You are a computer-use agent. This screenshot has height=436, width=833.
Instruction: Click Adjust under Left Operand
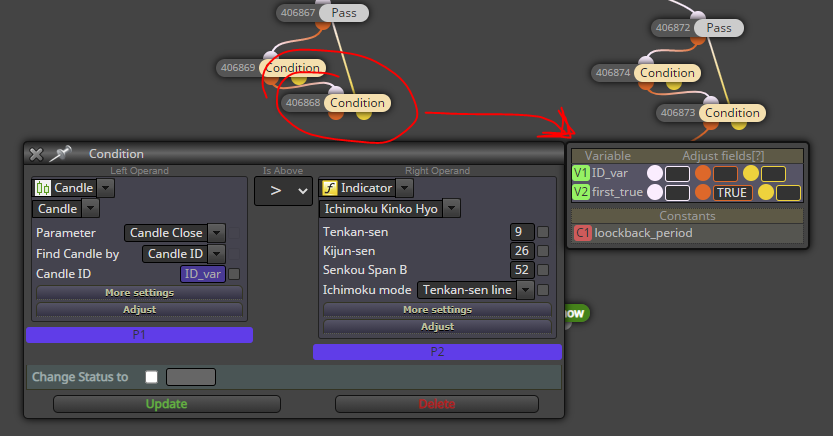(x=139, y=310)
